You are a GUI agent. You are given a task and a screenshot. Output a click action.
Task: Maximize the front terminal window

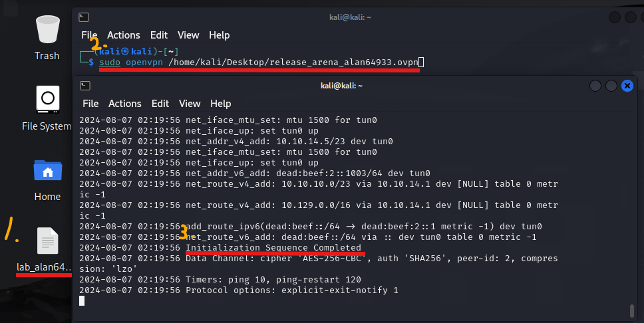click(x=611, y=86)
